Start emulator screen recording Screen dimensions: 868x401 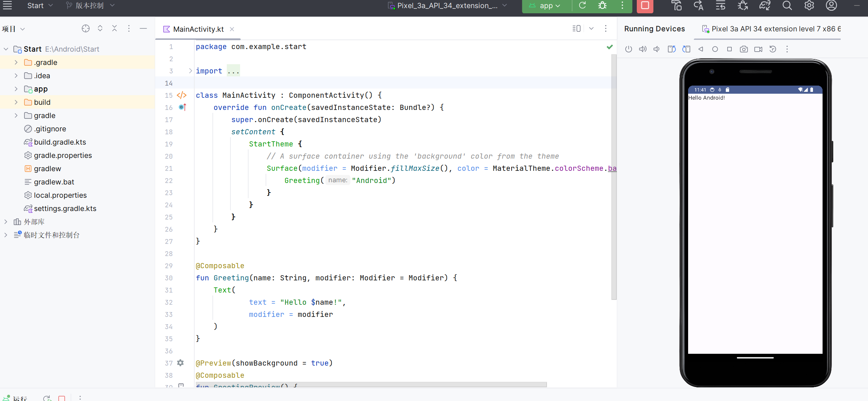(x=758, y=49)
